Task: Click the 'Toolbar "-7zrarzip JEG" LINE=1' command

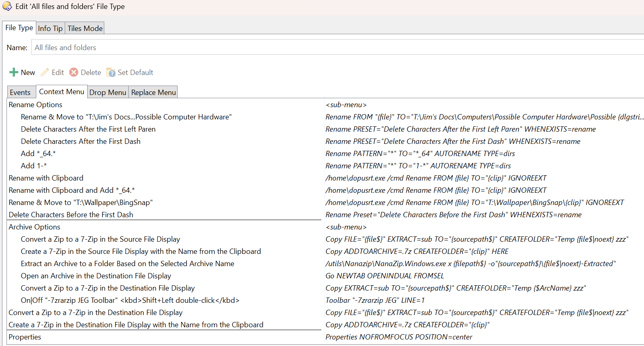Action: [x=375, y=300]
